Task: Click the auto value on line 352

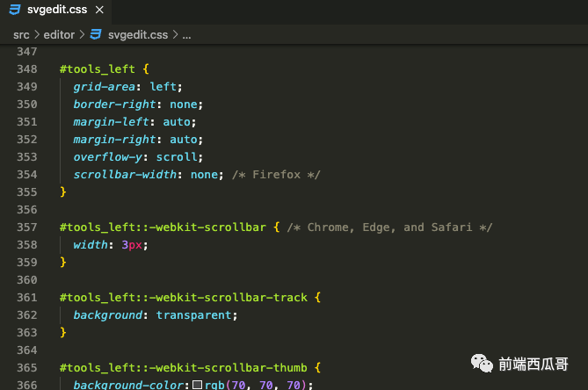Action: 184,140
